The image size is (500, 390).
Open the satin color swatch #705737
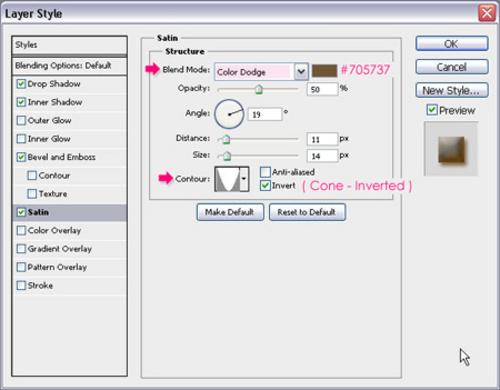[324, 71]
